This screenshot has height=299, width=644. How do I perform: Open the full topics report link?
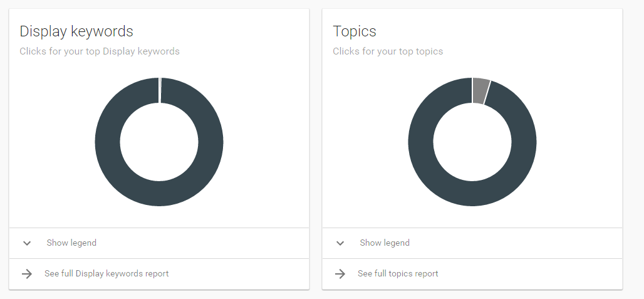point(398,274)
